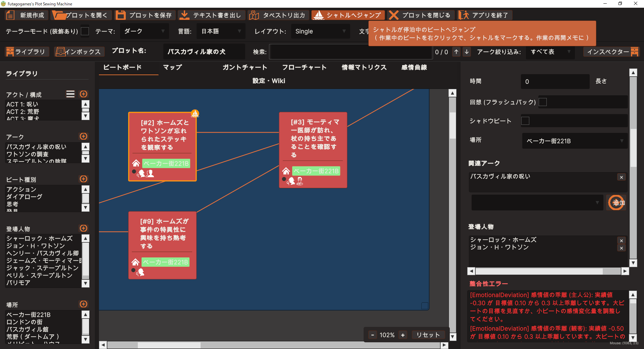Click the 新規作成 new plot icon
The height and width of the screenshot is (349, 644).
10,15
